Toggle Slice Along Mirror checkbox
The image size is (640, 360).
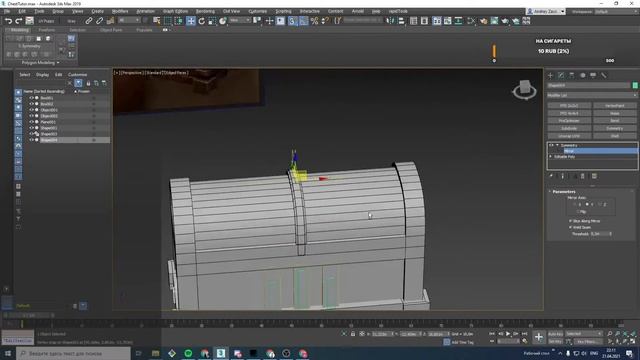(571, 221)
